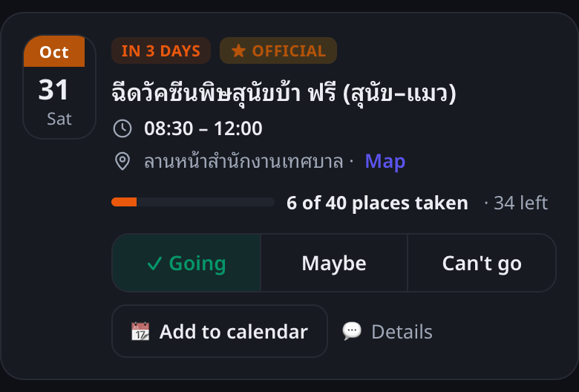The height and width of the screenshot is (392, 579).
Task: Click the green checkmark on Going
Action: point(154,264)
